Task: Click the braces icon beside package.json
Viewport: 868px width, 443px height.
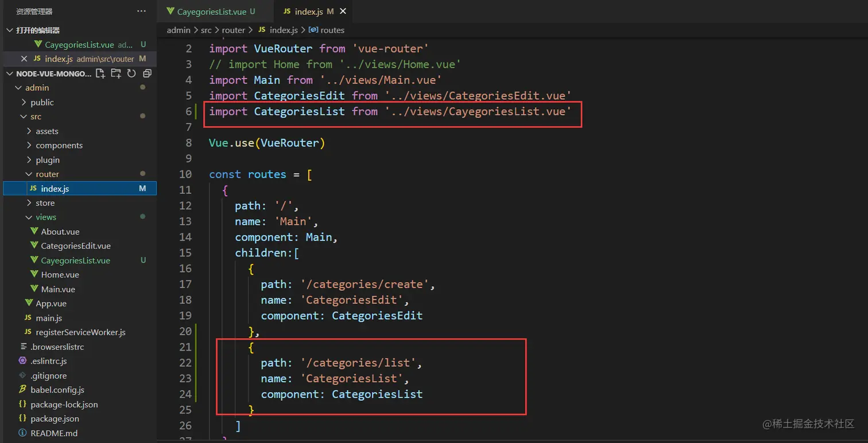Action: click(23, 418)
